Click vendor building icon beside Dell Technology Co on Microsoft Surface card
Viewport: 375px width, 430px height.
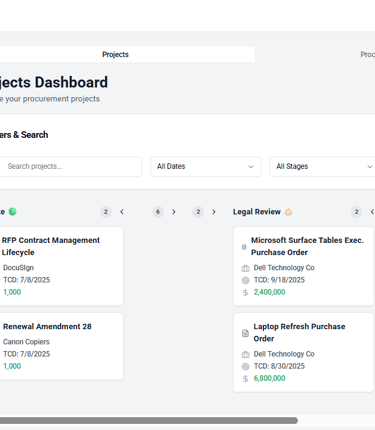pos(245,268)
